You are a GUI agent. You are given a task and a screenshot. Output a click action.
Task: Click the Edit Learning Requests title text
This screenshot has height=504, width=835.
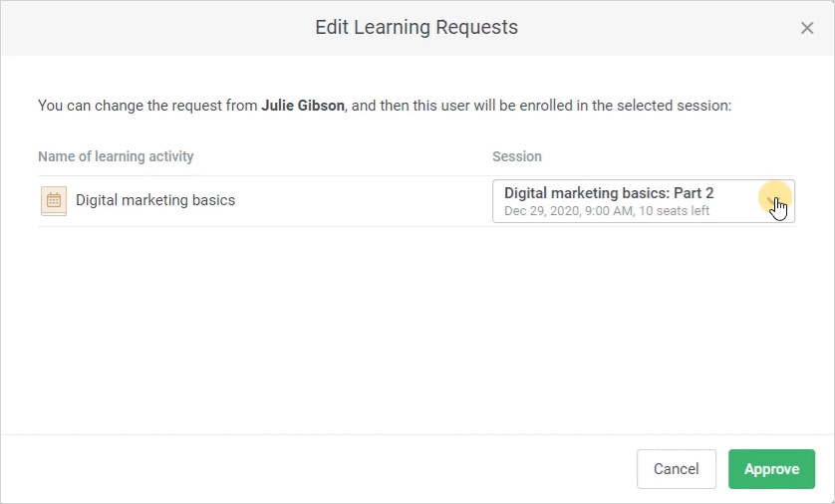(x=417, y=27)
